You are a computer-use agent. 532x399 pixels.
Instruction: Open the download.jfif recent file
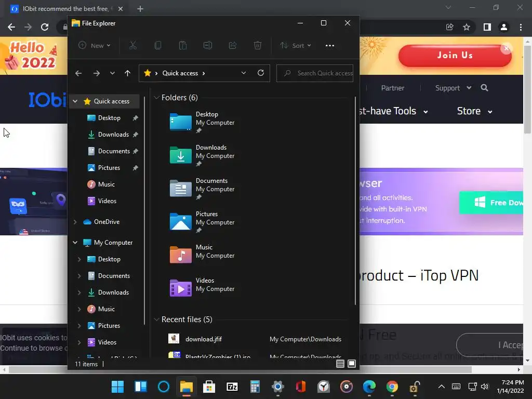point(204,339)
